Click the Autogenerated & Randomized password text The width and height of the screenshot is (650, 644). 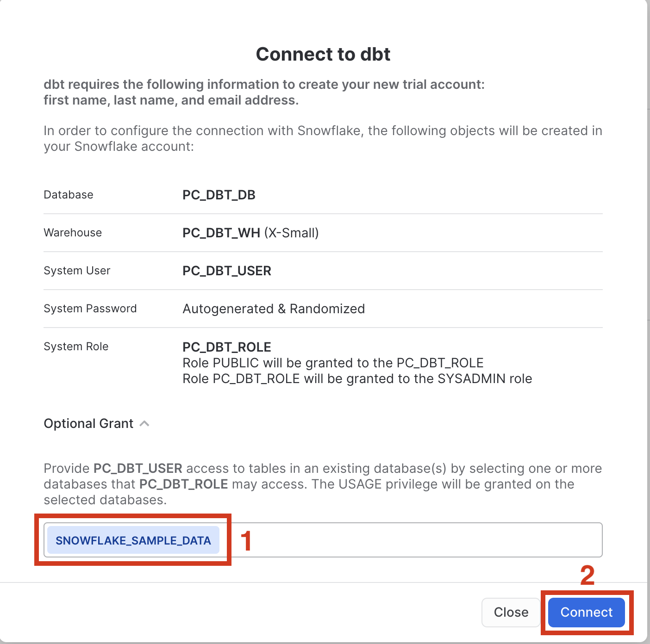tap(273, 309)
